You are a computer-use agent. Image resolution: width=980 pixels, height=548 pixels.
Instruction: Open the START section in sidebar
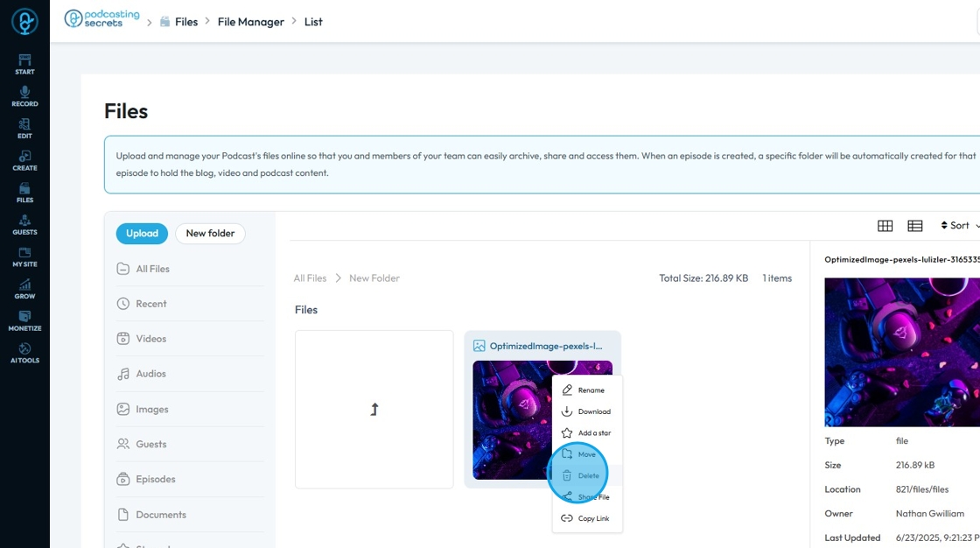pos(24,65)
